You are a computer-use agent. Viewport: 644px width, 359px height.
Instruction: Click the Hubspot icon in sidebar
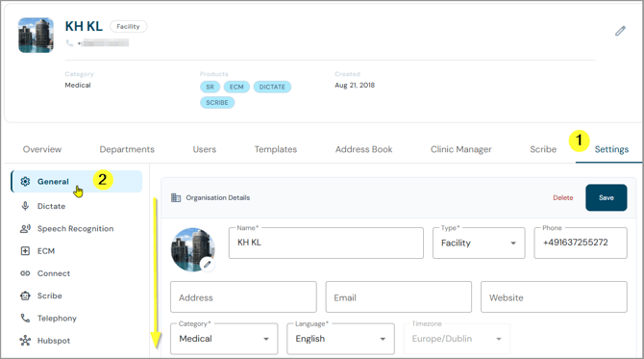[25, 341]
